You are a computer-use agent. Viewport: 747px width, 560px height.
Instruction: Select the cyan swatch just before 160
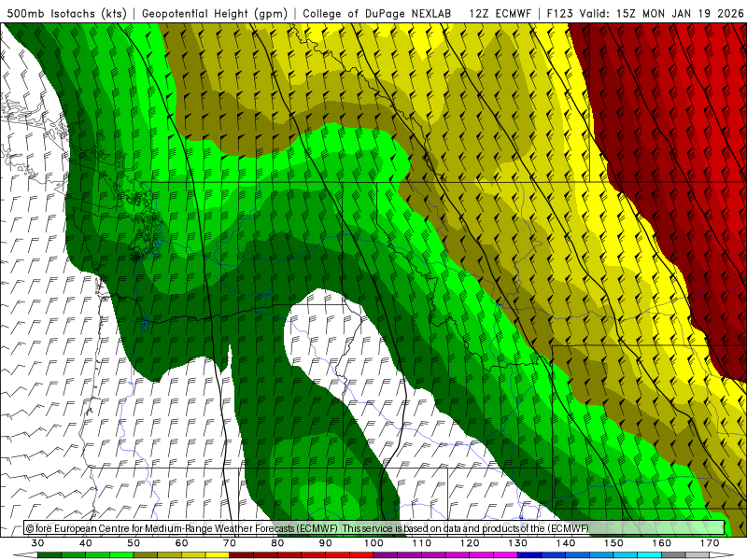649,555
